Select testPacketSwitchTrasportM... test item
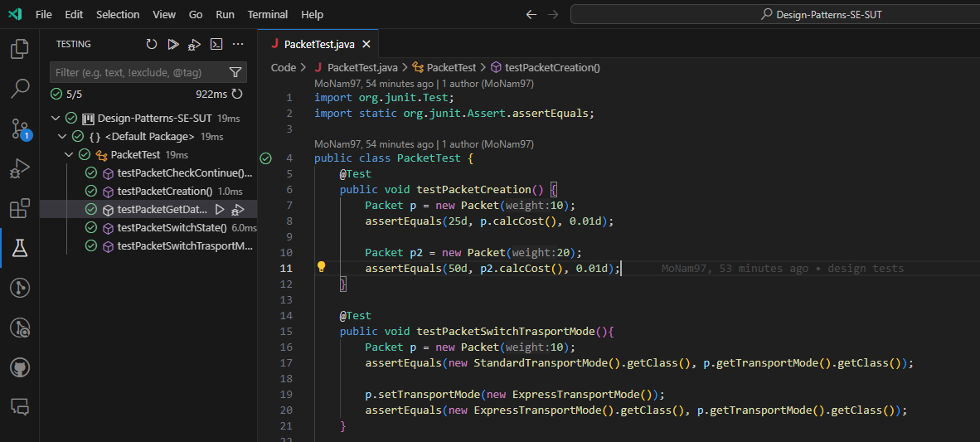 pos(185,245)
